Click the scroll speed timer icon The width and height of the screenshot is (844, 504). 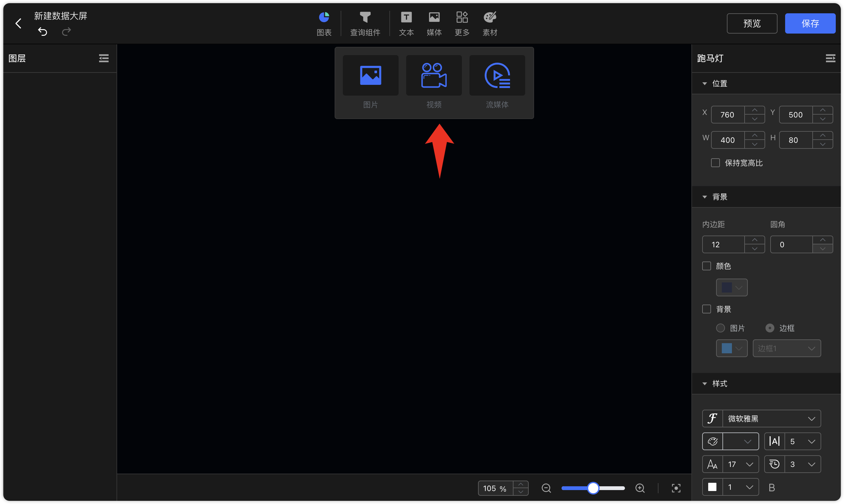click(774, 464)
